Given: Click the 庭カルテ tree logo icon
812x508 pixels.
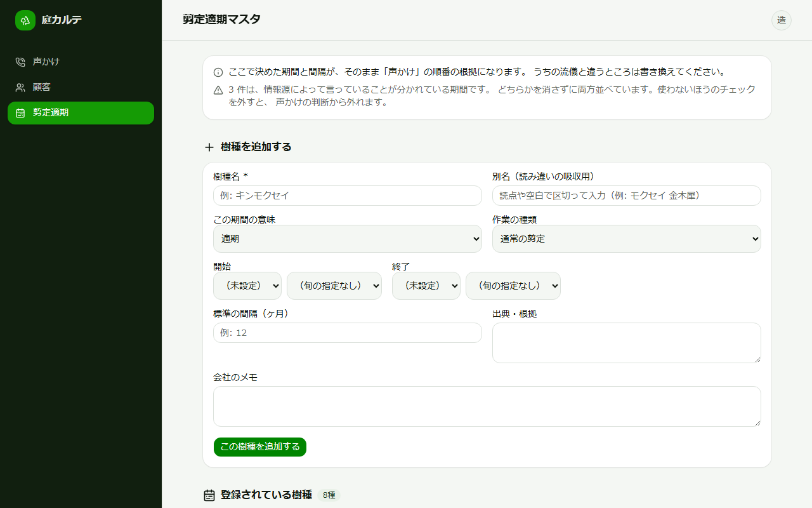Looking at the screenshot, I should pyautogui.click(x=25, y=20).
